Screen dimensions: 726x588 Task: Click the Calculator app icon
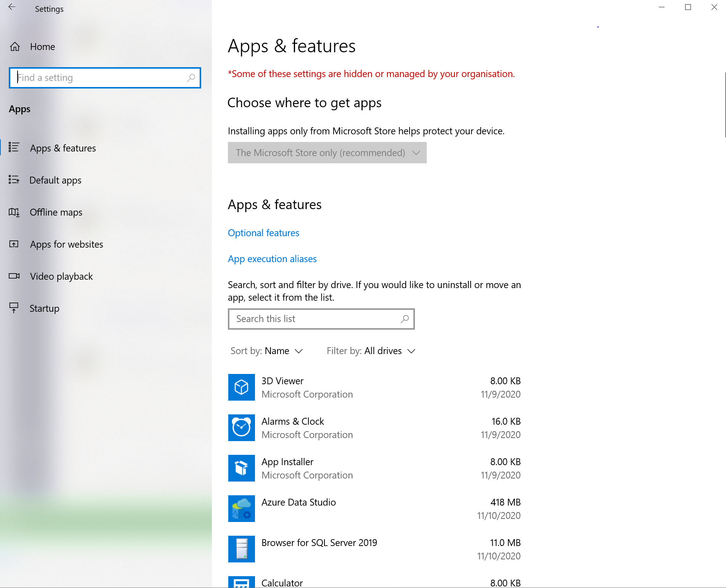click(242, 582)
